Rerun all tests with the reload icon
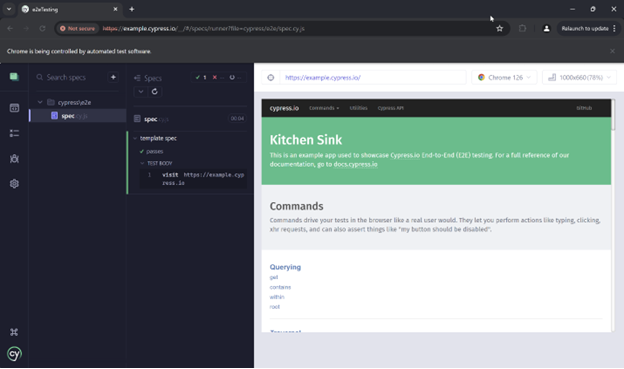The height and width of the screenshot is (369, 624). coord(154,92)
